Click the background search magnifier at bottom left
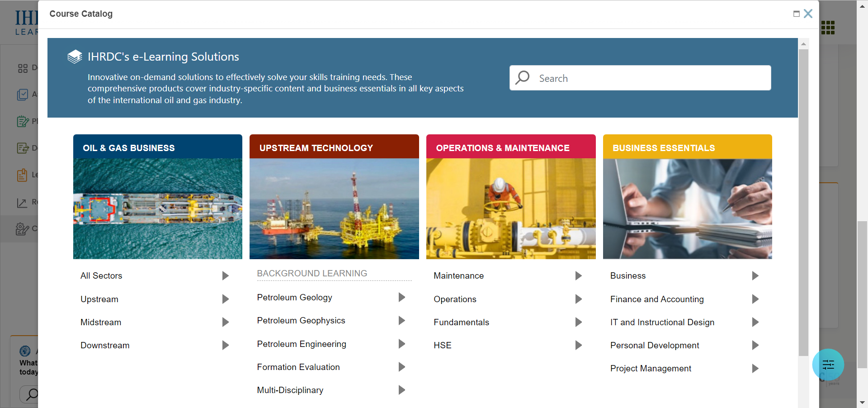Screen dimensions: 868x408 click(x=32, y=394)
